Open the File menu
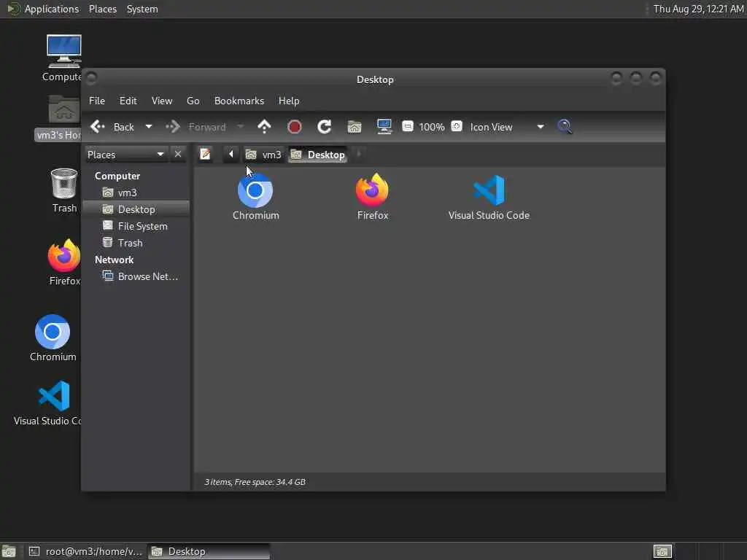 [x=97, y=101]
